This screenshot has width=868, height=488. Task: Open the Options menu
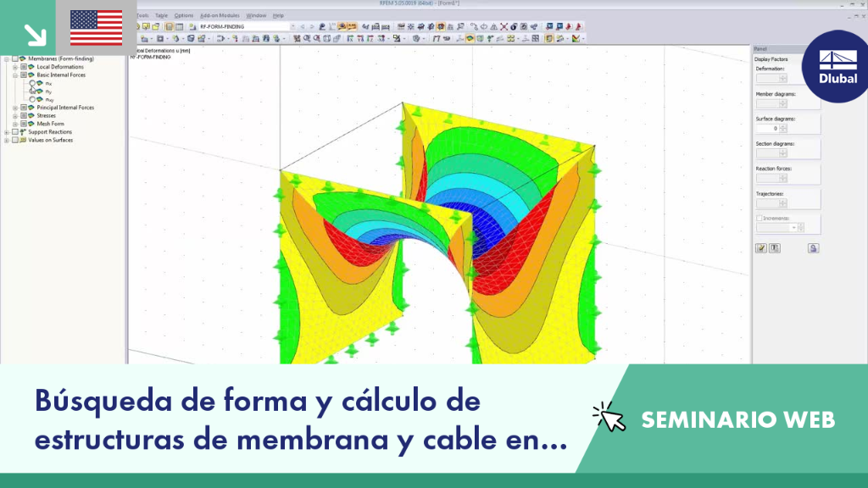[184, 15]
